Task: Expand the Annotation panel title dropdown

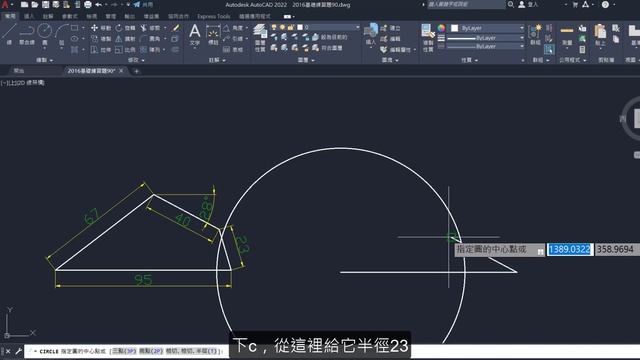Action: coord(217,60)
